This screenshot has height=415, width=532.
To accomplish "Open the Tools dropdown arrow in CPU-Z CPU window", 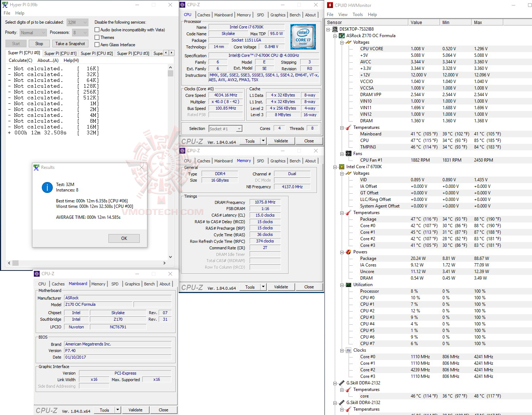I will pos(263,141).
